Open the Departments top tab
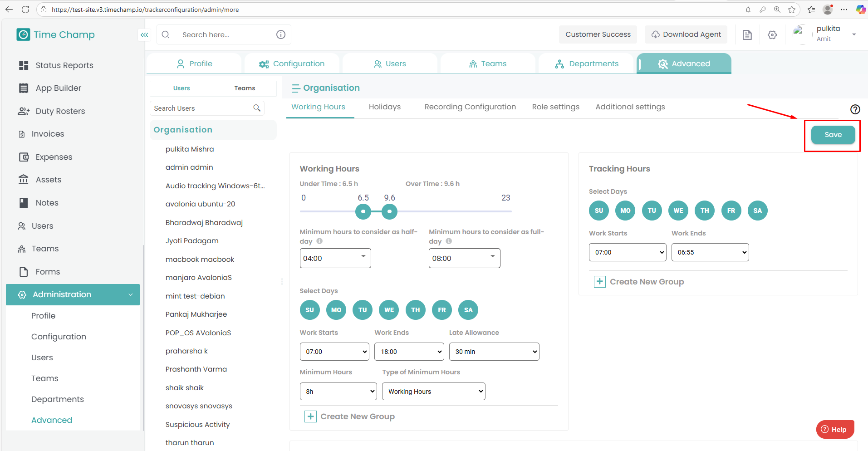The width and height of the screenshot is (868, 451). (x=586, y=64)
